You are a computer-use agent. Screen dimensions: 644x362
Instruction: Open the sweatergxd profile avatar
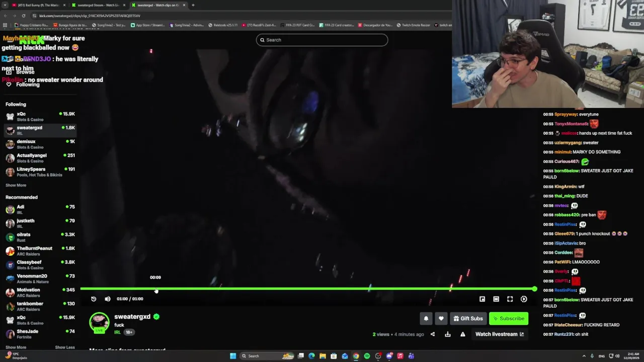99,323
